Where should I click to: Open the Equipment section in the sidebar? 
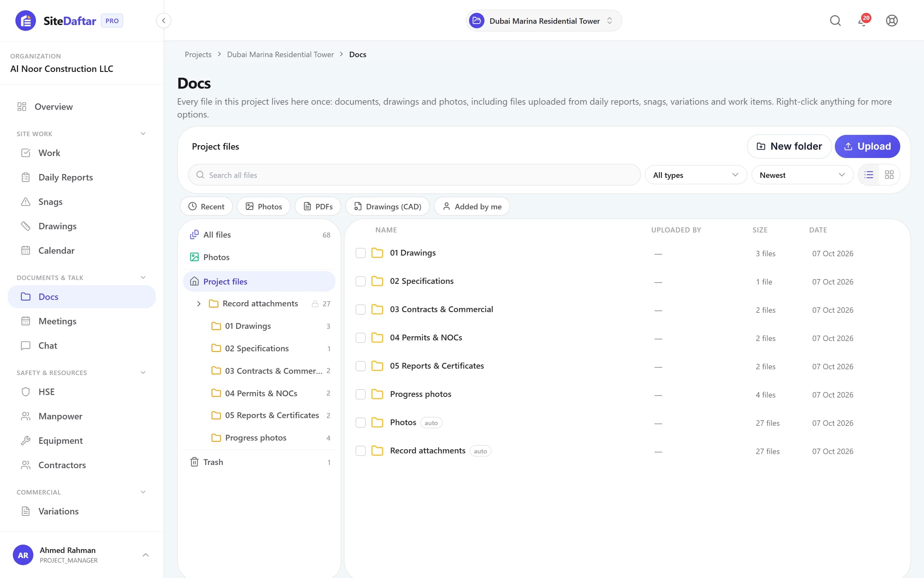pos(82,440)
